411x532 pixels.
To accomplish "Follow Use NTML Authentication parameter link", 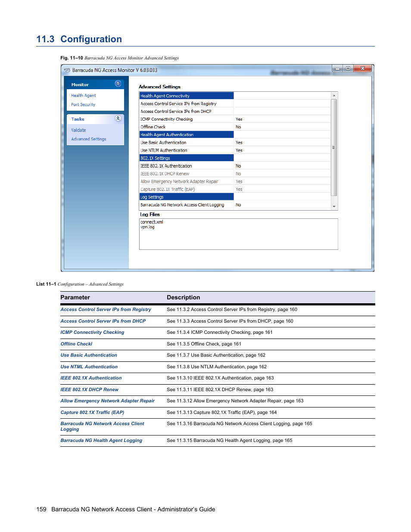I will (x=89, y=367).
